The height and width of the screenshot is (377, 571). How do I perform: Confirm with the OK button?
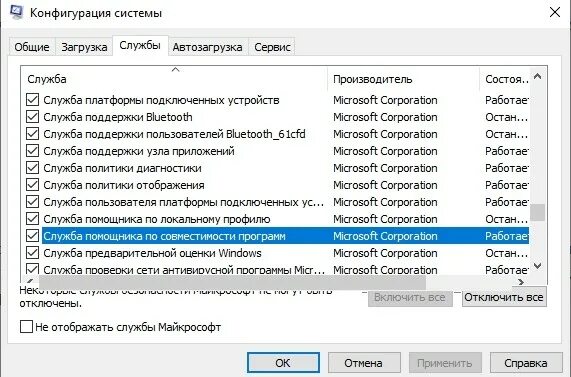click(283, 363)
